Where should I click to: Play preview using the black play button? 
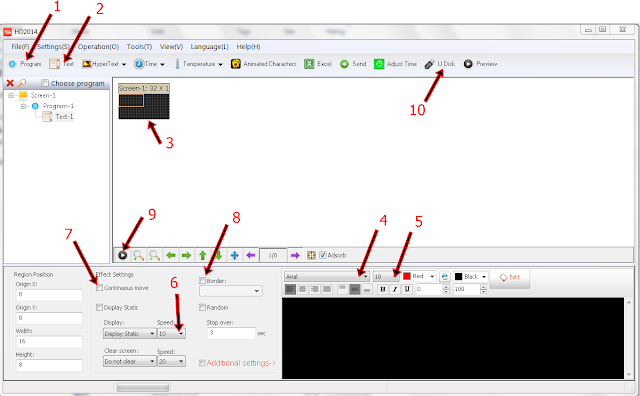122,256
